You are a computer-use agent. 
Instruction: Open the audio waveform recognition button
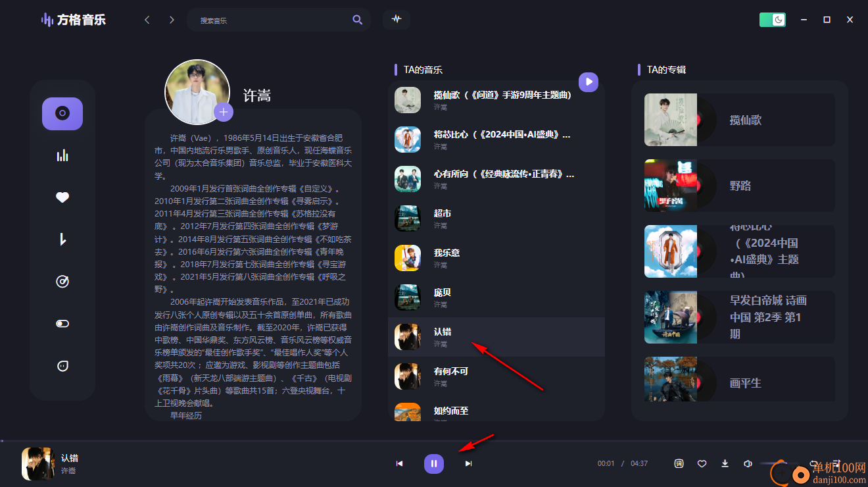(397, 19)
